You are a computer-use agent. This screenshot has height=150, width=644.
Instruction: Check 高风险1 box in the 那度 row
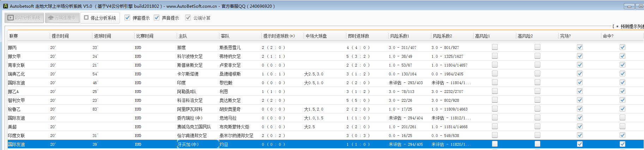click(x=495, y=47)
